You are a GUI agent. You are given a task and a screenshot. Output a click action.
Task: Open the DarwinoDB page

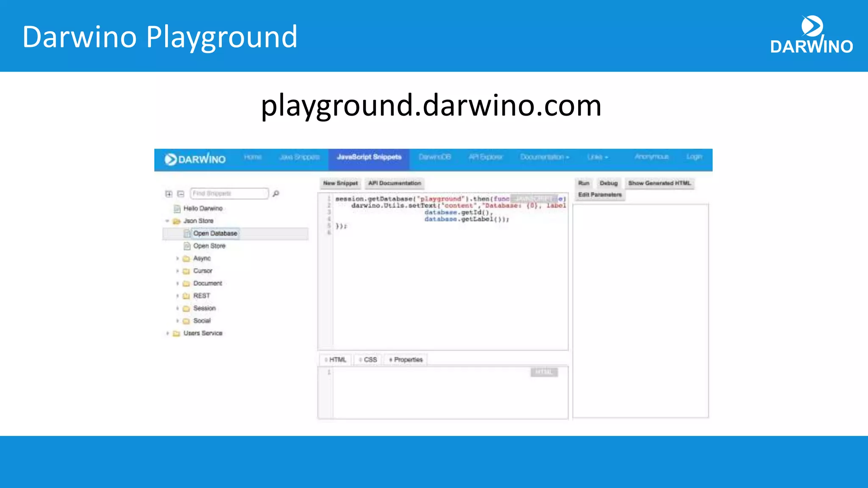point(435,157)
